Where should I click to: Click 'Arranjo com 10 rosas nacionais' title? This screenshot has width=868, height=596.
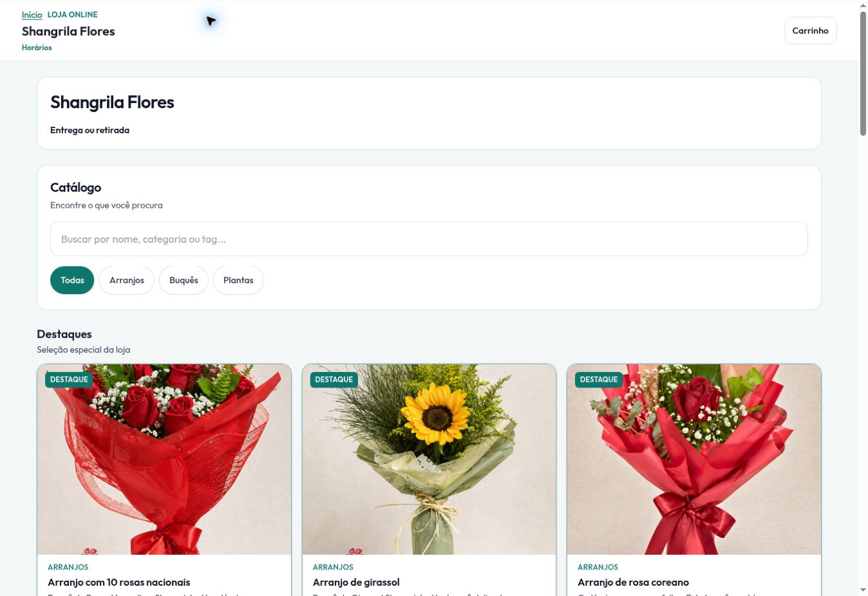tap(119, 582)
